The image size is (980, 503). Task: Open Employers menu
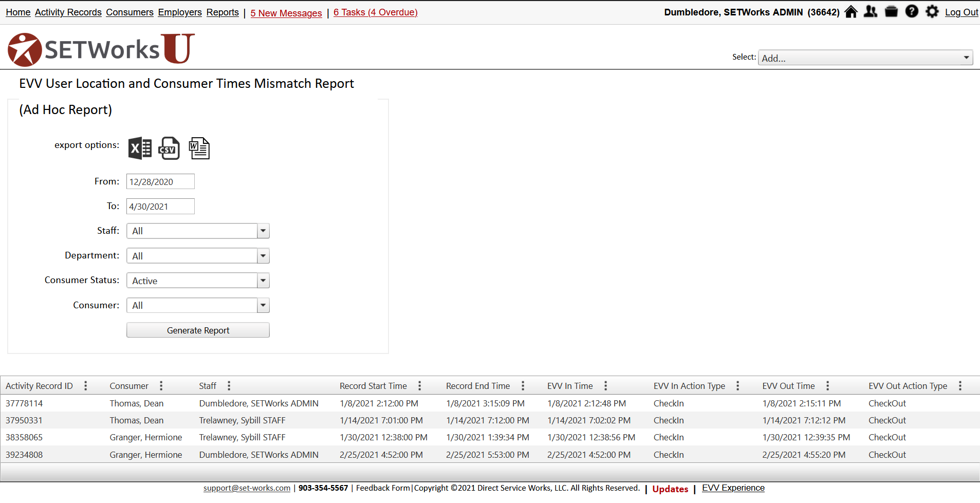tap(180, 12)
